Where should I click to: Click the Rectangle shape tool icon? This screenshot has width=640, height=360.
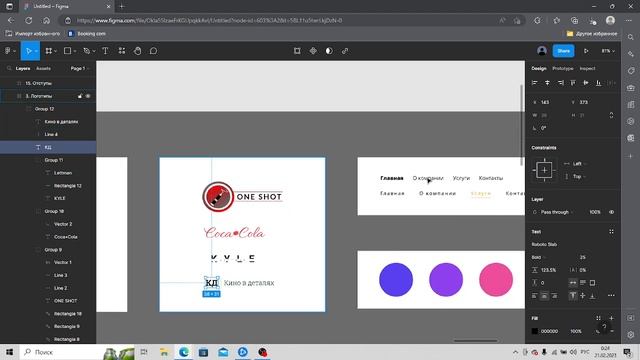tap(67, 51)
